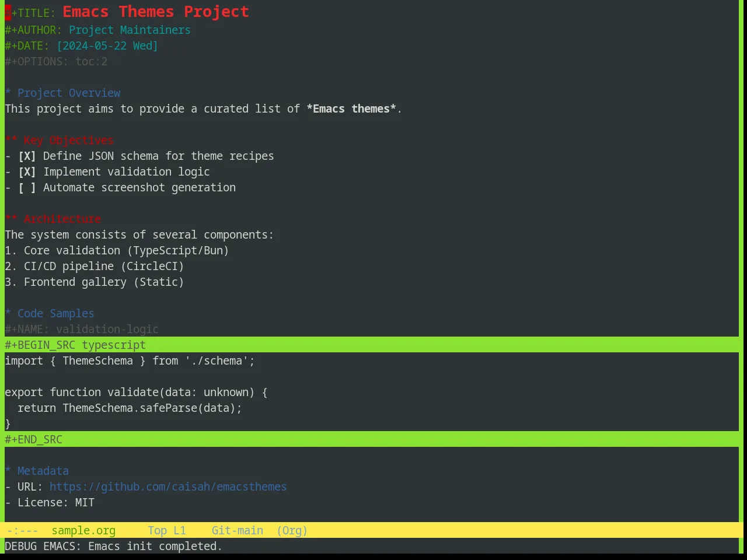Click the Emacs Themes Project title
The height and width of the screenshot is (560, 747).
point(156,12)
